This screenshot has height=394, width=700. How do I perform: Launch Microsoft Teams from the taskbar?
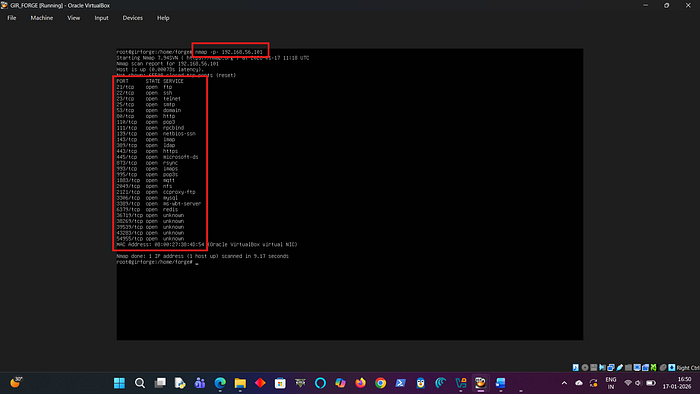click(200, 383)
